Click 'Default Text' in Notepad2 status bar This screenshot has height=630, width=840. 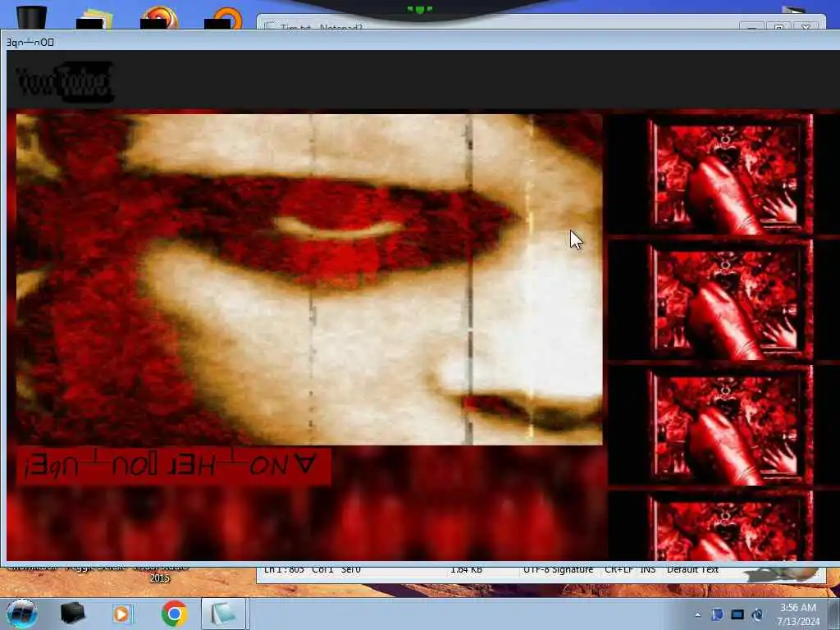click(692, 569)
